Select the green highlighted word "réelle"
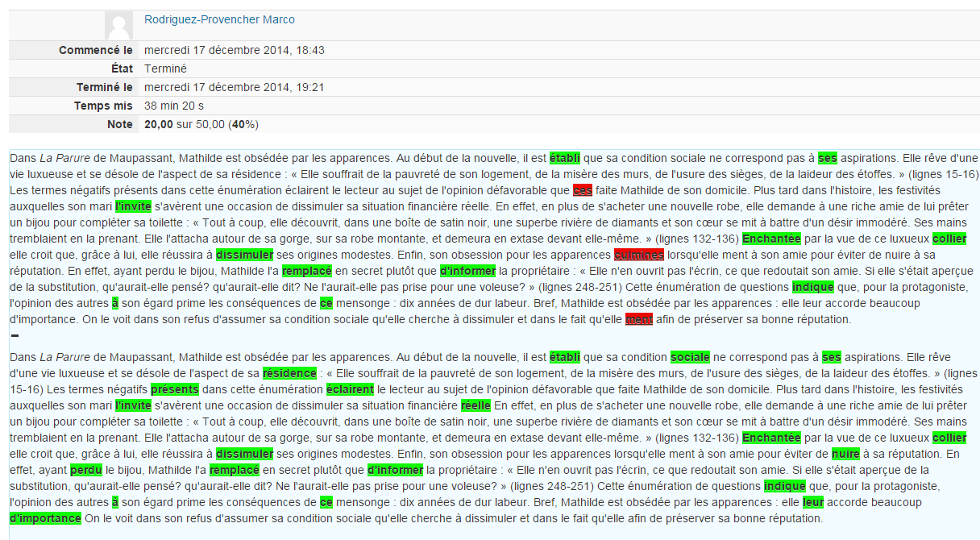Screen dimensions: 980x540 (x=475, y=405)
